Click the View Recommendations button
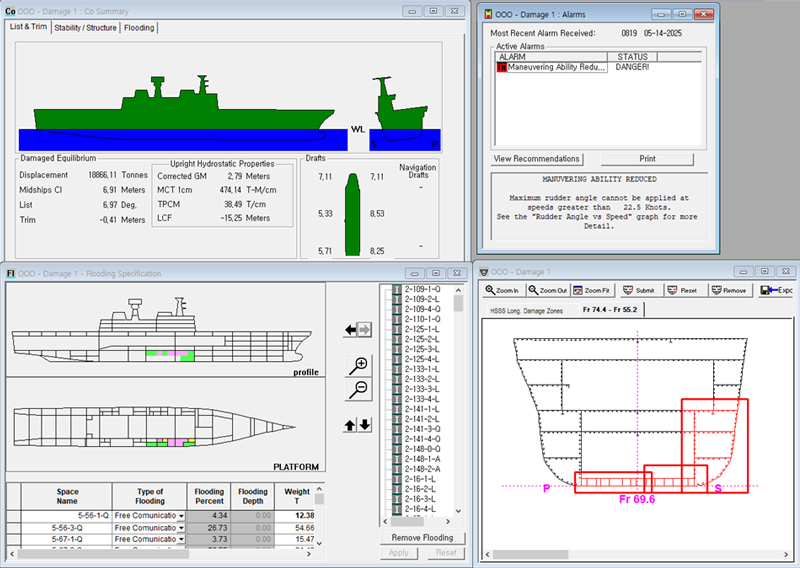800x568 pixels. [x=537, y=159]
